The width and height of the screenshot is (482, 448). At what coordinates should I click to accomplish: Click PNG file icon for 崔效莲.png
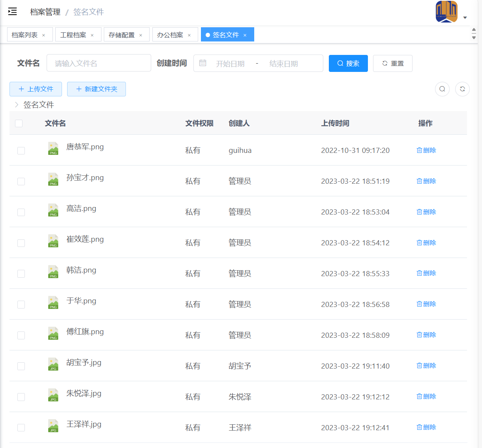click(x=53, y=241)
